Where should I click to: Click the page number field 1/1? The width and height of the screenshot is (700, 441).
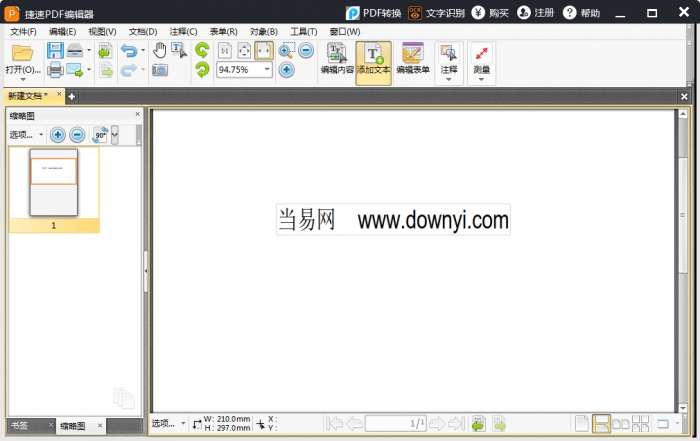click(396, 424)
